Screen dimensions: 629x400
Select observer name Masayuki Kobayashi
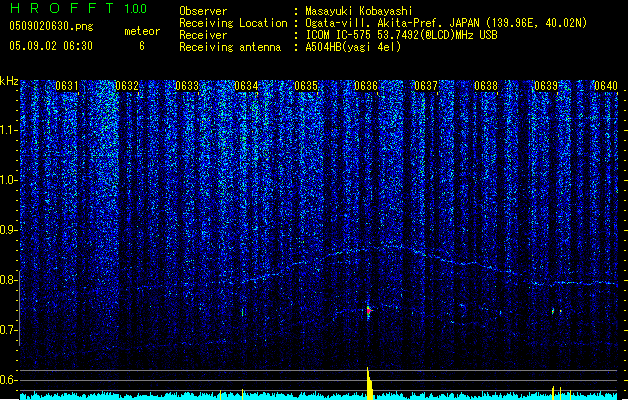(x=359, y=11)
